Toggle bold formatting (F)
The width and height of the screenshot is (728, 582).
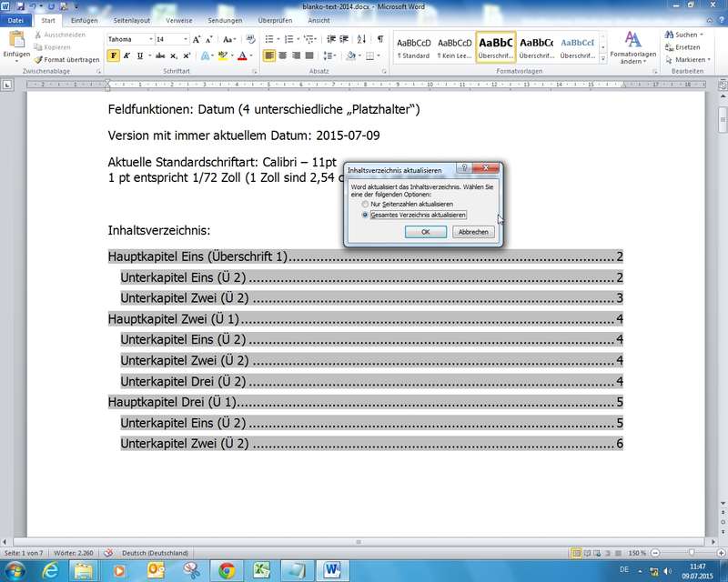(113, 55)
